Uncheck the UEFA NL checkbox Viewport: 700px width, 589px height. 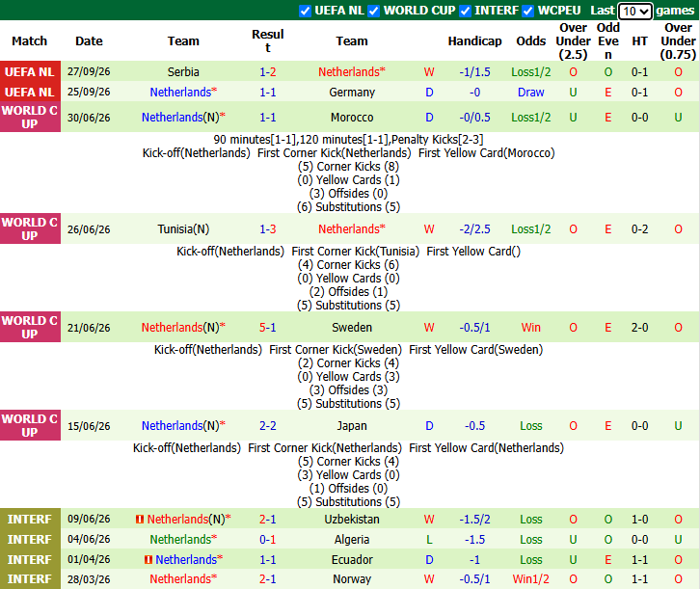305,11
